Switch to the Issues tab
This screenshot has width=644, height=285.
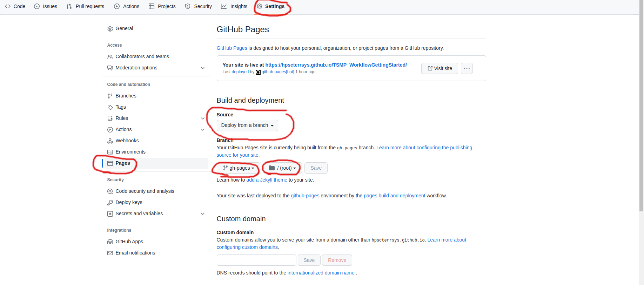tap(46, 6)
